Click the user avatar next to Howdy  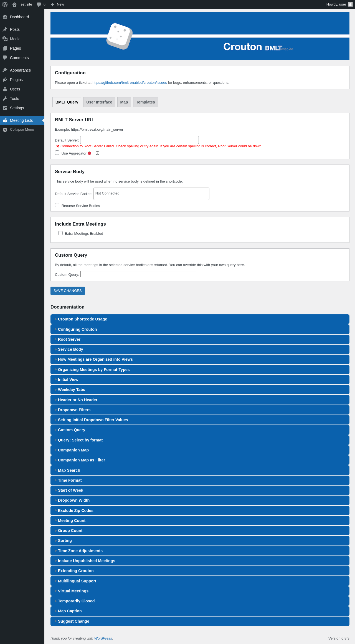tap(350, 4)
